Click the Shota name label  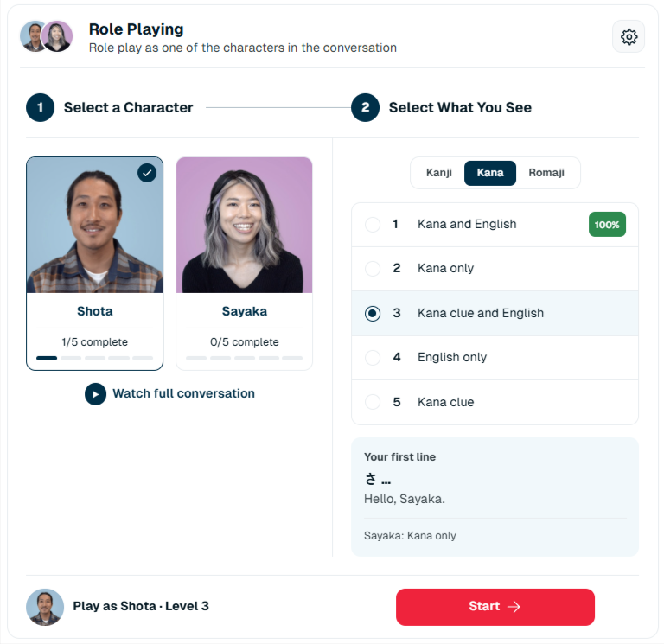pyautogui.click(x=95, y=311)
